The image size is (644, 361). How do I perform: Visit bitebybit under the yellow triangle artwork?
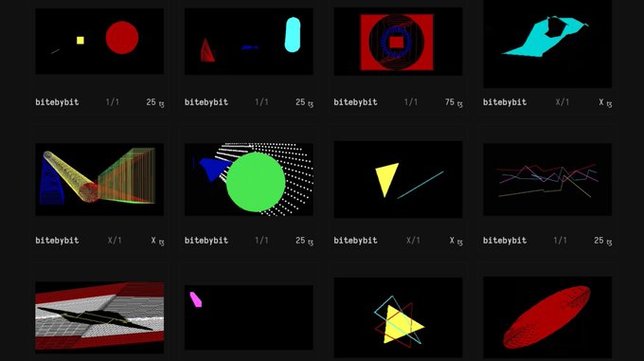click(356, 241)
